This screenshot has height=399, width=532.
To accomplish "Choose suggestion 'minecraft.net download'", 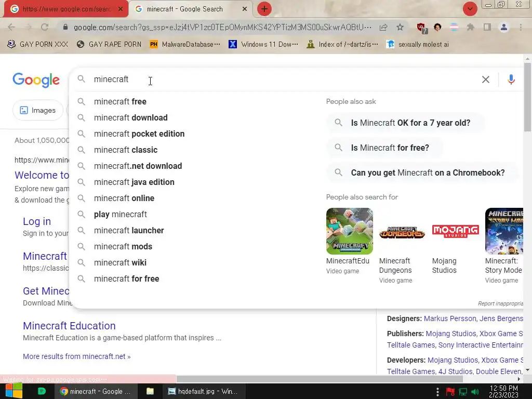I will [x=138, y=166].
